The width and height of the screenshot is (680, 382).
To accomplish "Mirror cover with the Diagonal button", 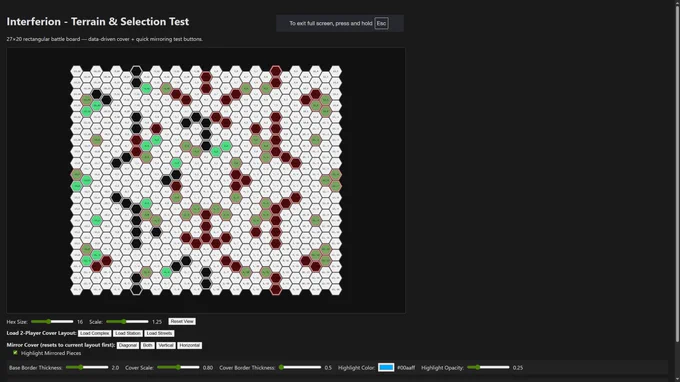I will [128, 346].
